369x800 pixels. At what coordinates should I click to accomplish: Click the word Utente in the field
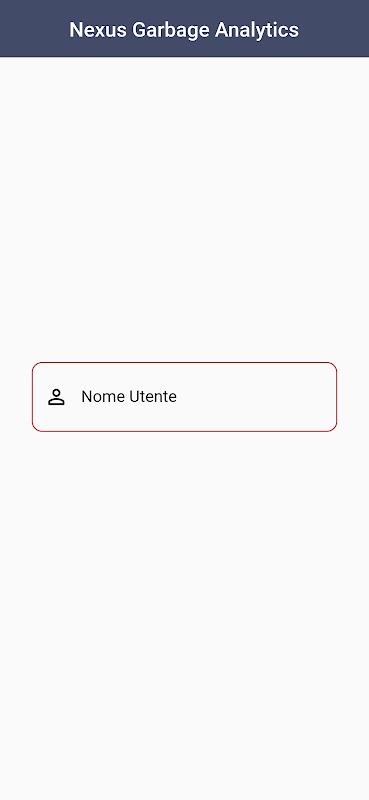[153, 396]
